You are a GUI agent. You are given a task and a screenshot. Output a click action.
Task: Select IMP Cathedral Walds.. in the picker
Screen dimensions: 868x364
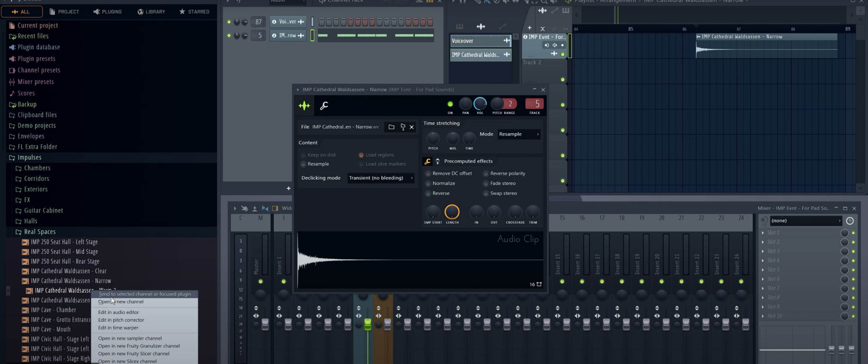pyautogui.click(x=481, y=55)
